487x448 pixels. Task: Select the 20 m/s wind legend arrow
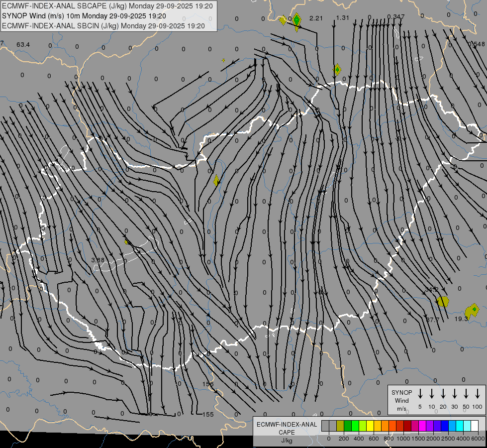tap(443, 394)
